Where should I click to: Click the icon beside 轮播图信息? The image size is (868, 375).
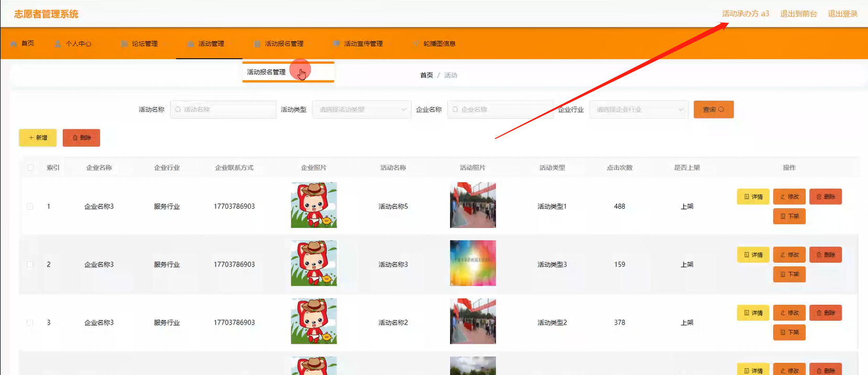416,44
